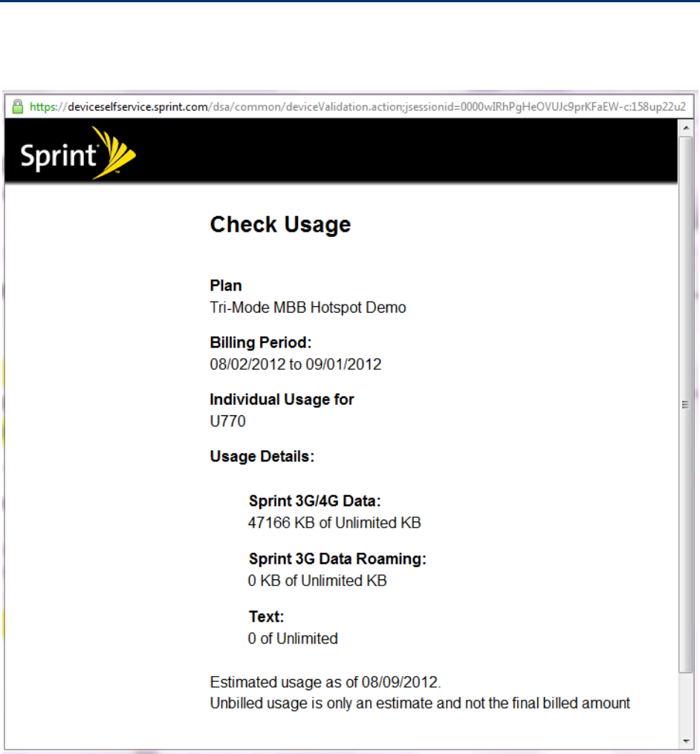Click the Individual Usage for label
The width and height of the screenshot is (700, 754).
tap(282, 399)
